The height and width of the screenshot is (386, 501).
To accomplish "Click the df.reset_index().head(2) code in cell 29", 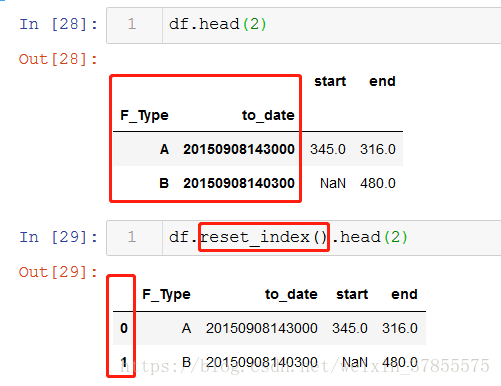I will tap(288, 237).
